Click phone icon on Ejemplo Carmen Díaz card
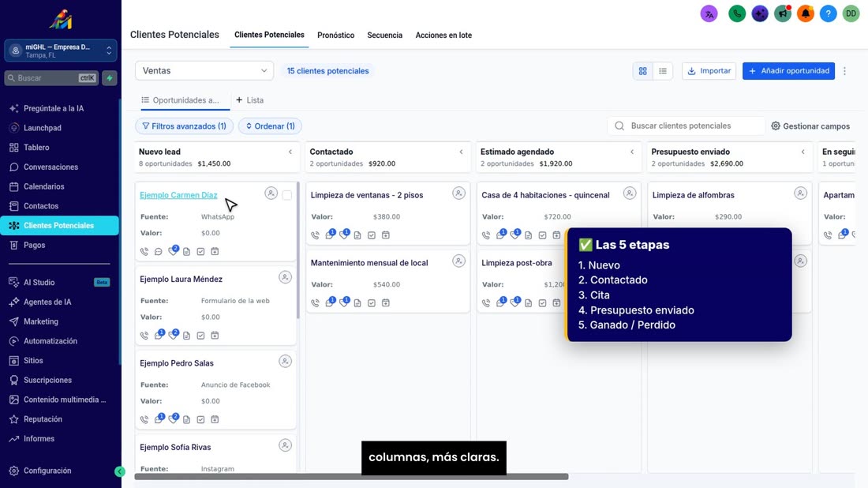 tap(144, 251)
